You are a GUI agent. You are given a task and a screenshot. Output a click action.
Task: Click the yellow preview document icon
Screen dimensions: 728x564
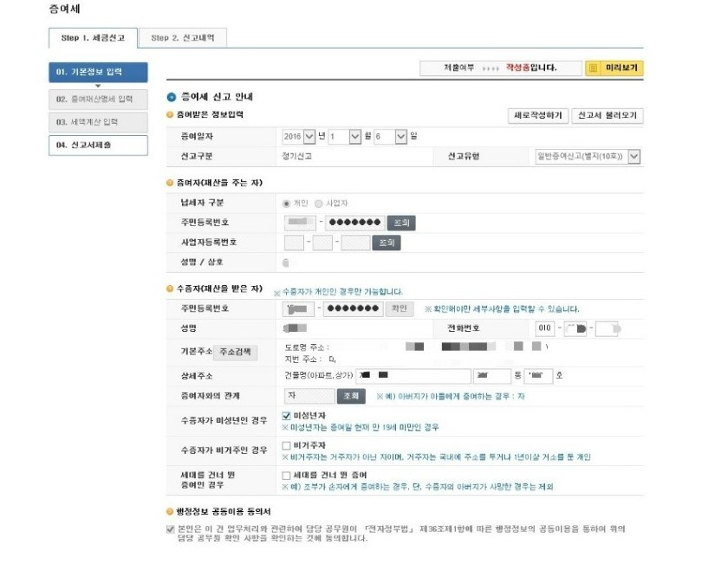point(593,68)
